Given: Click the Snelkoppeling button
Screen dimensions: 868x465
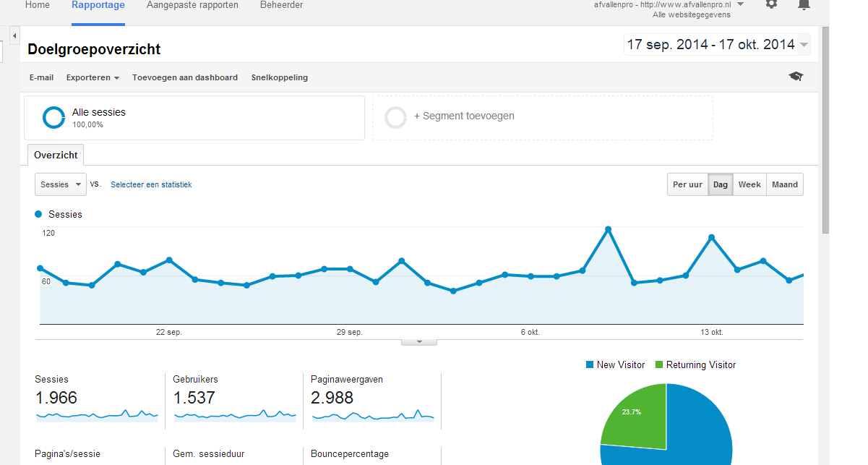Looking at the screenshot, I should tap(280, 77).
